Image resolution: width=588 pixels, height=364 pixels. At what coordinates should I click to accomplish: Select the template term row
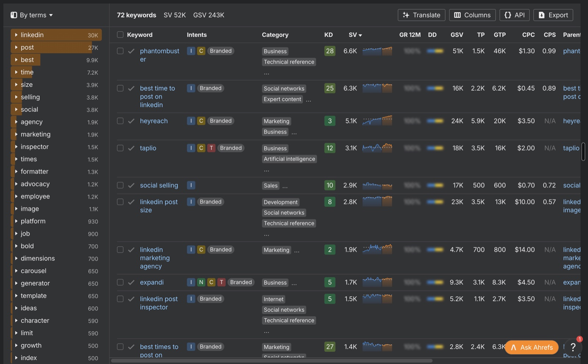click(56, 296)
